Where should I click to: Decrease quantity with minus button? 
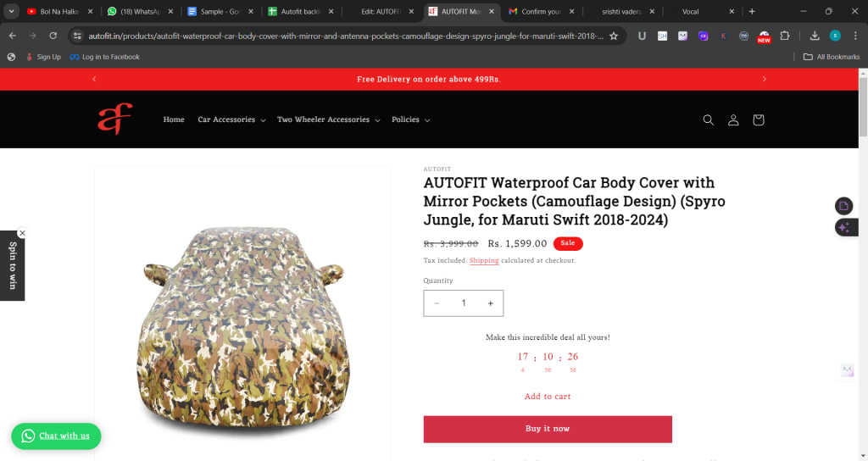pyautogui.click(x=437, y=303)
